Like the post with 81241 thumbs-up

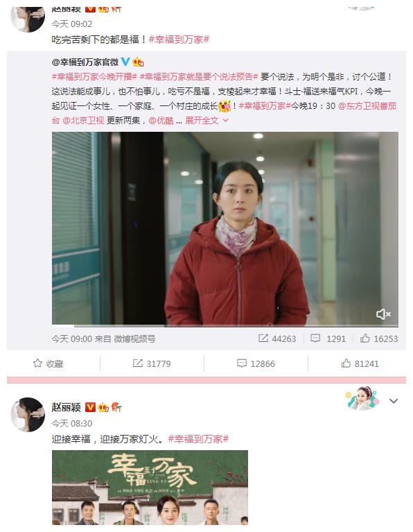click(x=346, y=363)
